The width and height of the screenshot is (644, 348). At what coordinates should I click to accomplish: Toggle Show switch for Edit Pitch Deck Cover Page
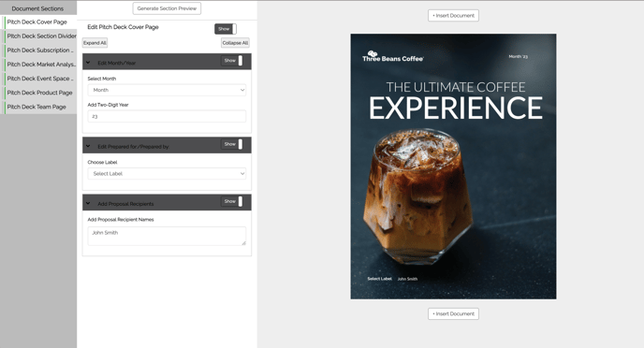(226, 29)
